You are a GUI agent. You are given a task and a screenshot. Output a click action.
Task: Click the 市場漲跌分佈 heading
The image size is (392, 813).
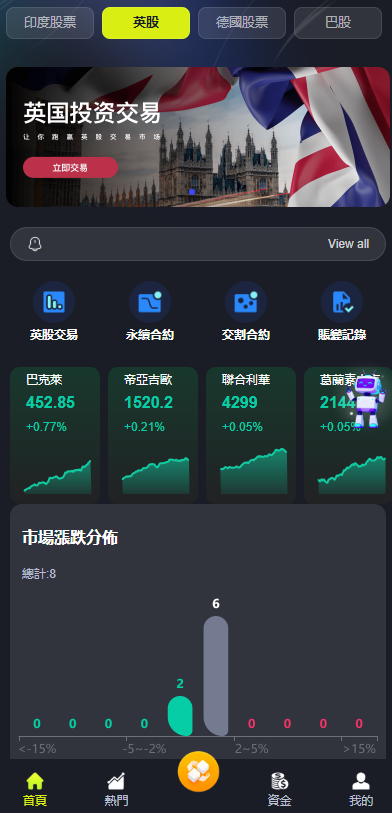point(70,538)
